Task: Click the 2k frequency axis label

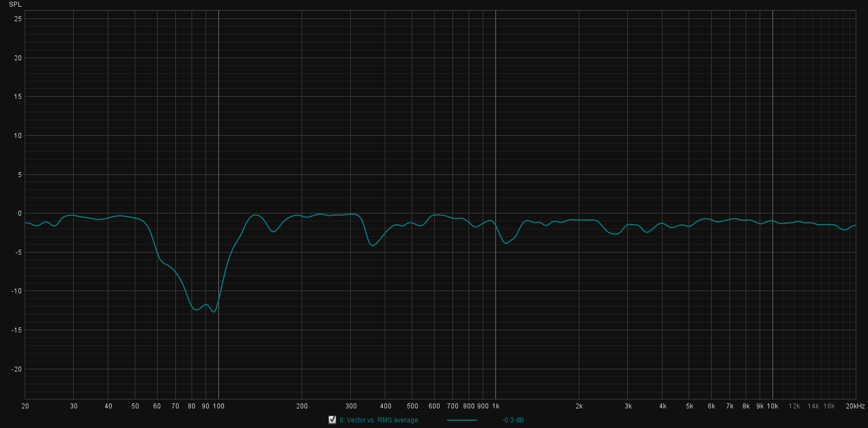Action: tap(579, 406)
